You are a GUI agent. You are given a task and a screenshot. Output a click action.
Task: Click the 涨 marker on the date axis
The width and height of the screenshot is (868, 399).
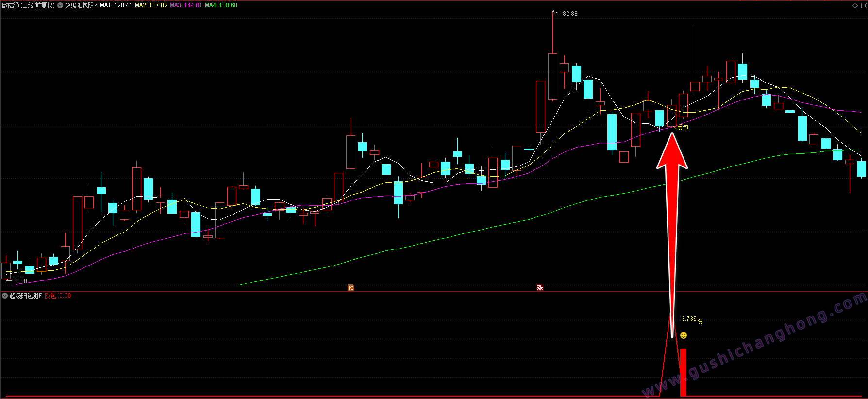[x=540, y=288]
